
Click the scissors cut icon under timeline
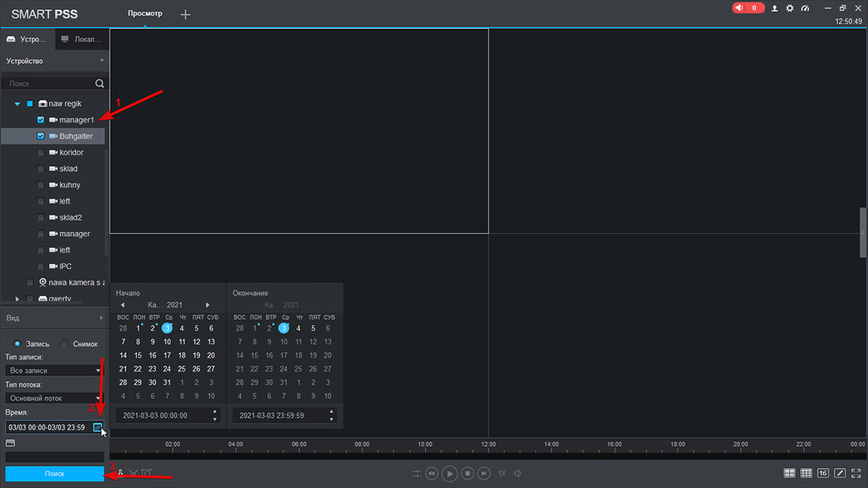(133, 473)
